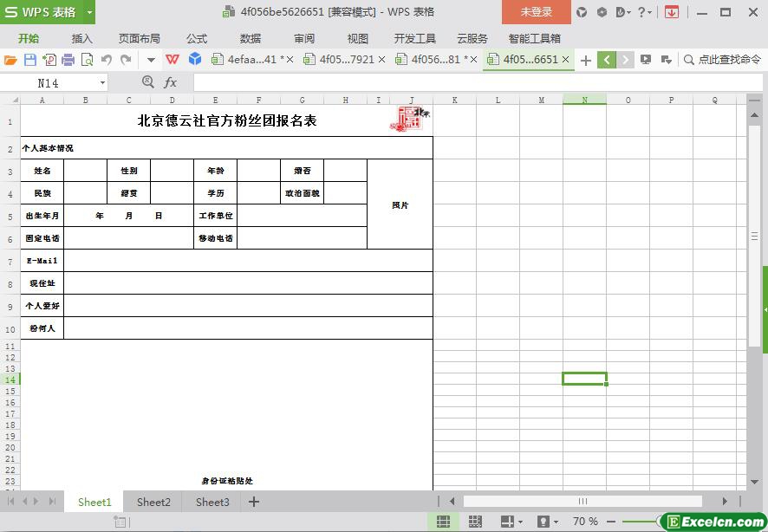The width and height of the screenshot is (768, 532).
Task: Click the fx insert function icon
Action: coord(171,82)
